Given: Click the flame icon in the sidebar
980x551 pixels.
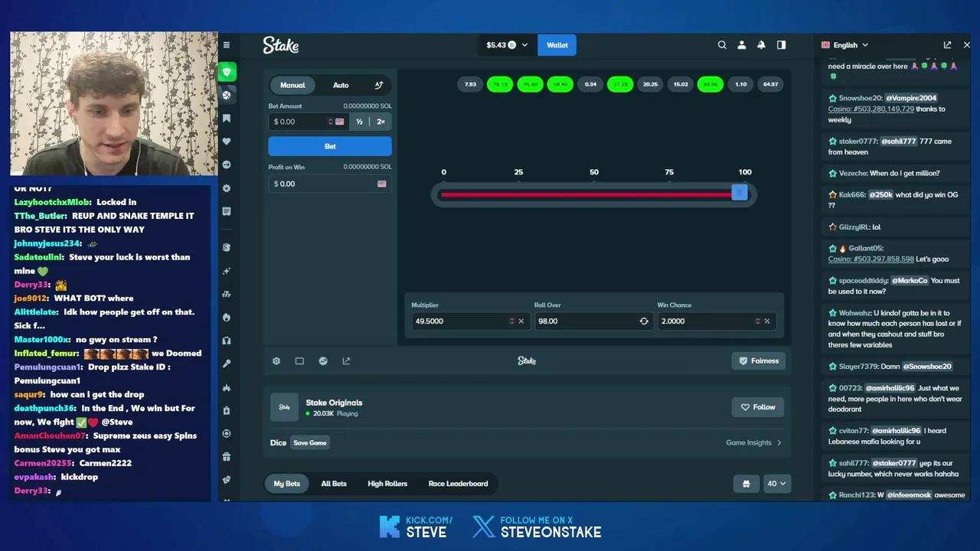Looking at the screenshot, I should 227,317.
